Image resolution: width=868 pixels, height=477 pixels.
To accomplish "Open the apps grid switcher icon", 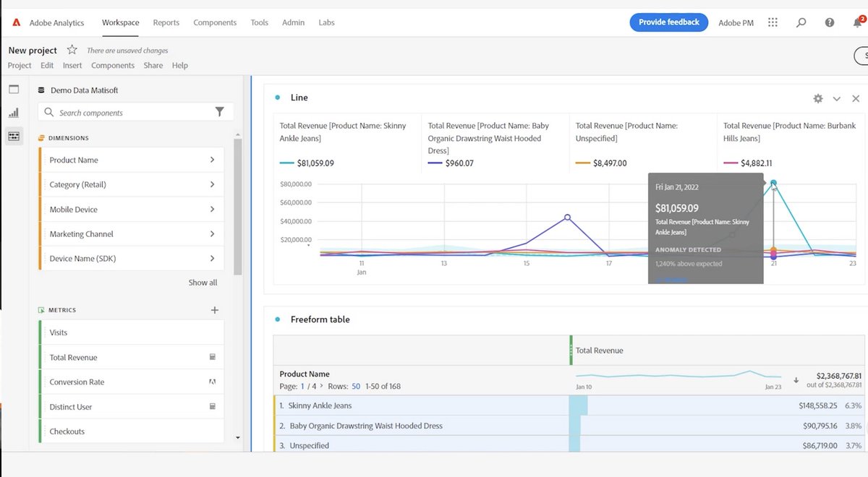I will pos(773,22).
